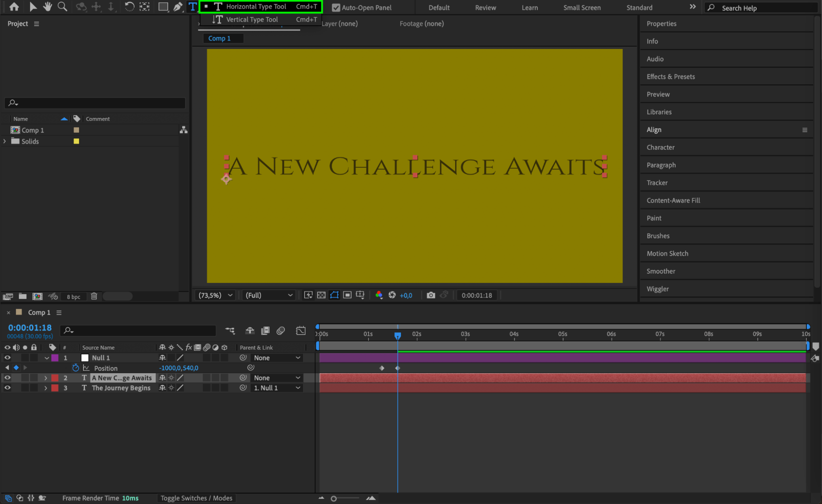Select the Hand tool in toolbar

[48, 7]
